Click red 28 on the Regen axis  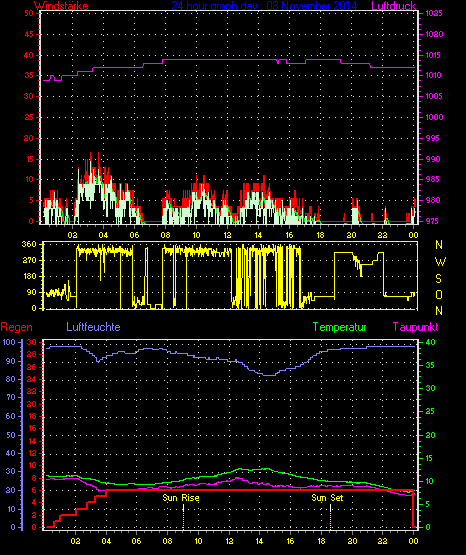(31, 354)
